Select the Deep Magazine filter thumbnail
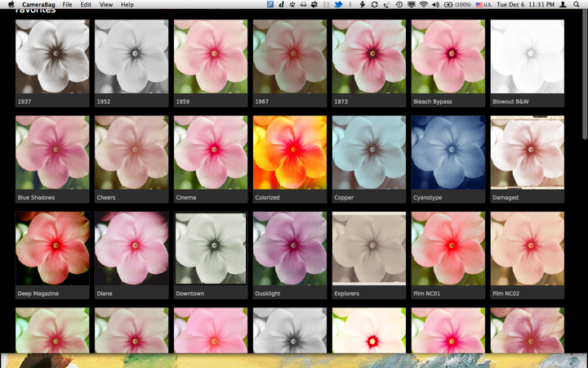Screen dimensions: 588x368 click(52, 249)
